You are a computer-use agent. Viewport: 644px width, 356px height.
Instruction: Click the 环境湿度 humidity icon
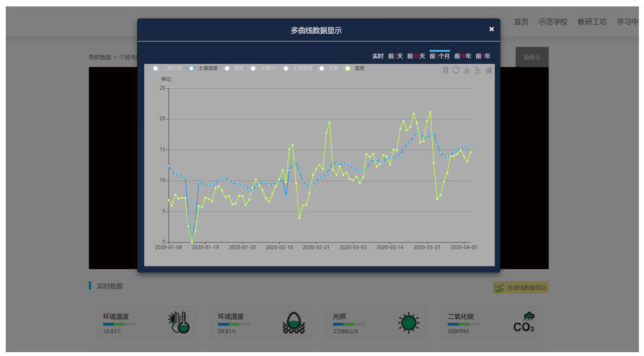[294, 323]
